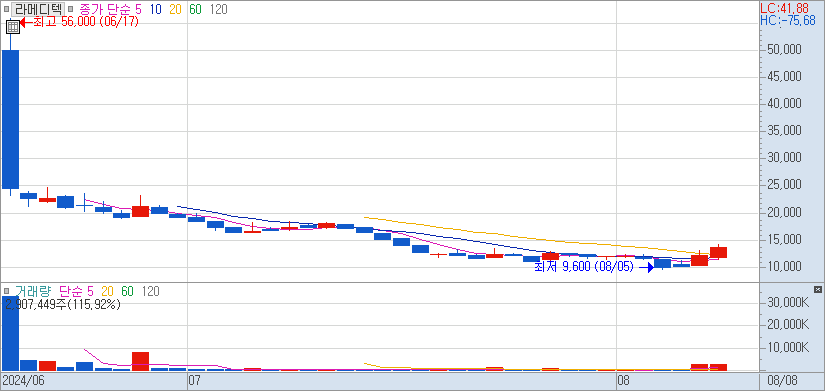Click the small square toggle before 거래량
The width and height of the screenshot is (825, 391).
6,291
